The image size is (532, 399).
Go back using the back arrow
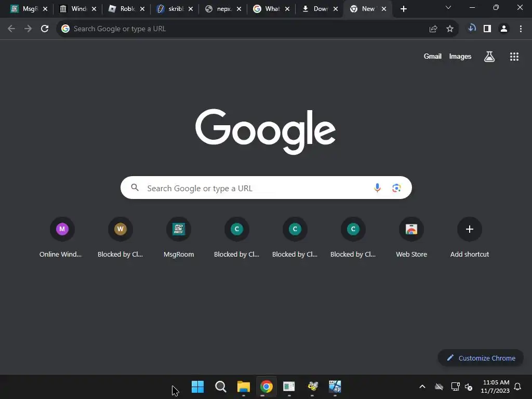[x=11, y=29]
